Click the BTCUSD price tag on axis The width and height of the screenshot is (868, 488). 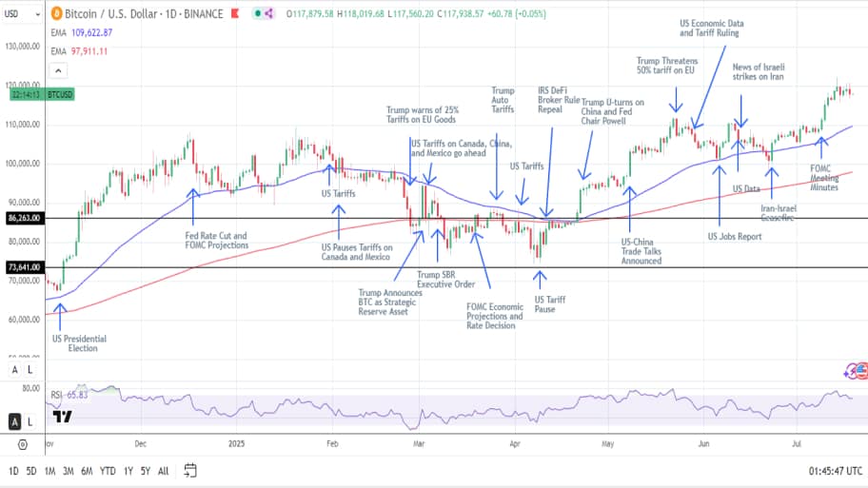tap(60, 94)
